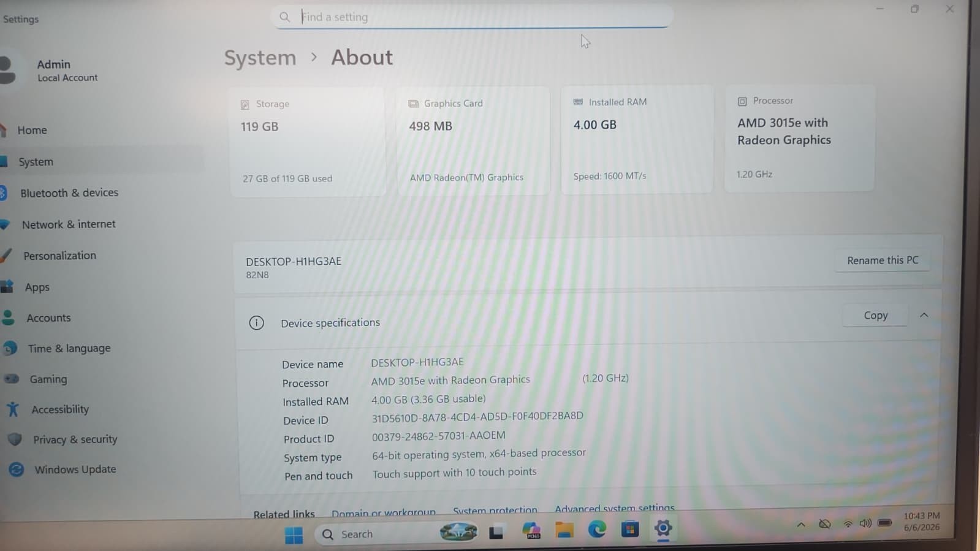Click the search magnifier icon in Settings
Viewport: 980px width, 551px height.
point(284,17)
